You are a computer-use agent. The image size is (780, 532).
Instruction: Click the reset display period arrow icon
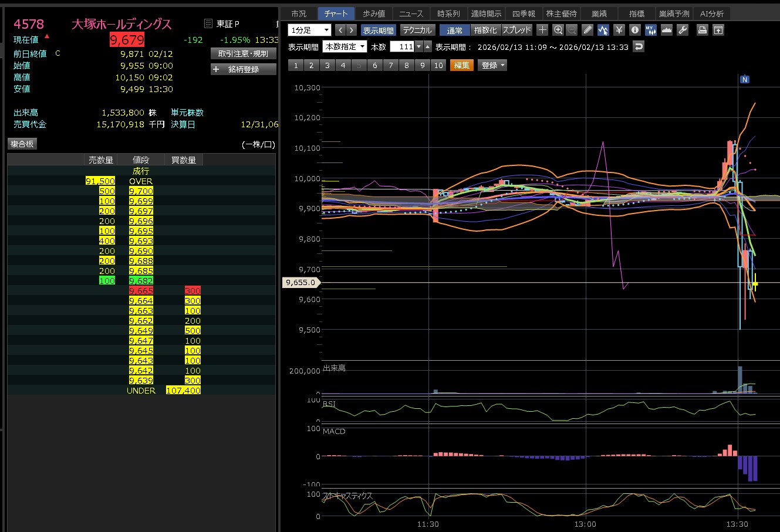coord(639,47)
